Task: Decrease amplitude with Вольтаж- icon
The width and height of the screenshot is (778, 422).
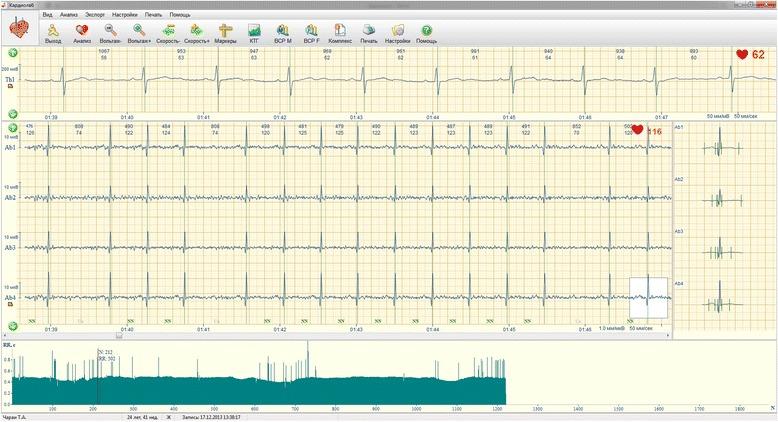Action: [110, 32]
